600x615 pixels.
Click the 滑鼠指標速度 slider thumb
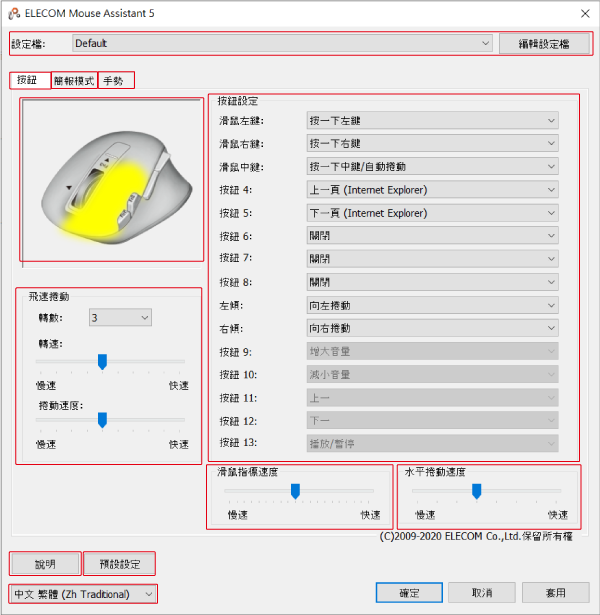(x=295, y=491)
